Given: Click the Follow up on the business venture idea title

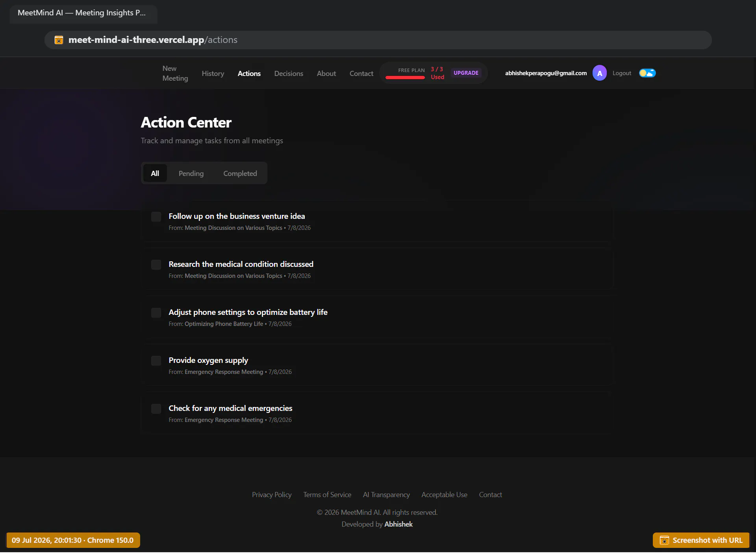Looking at the screenshot, I should coord(237,216).
